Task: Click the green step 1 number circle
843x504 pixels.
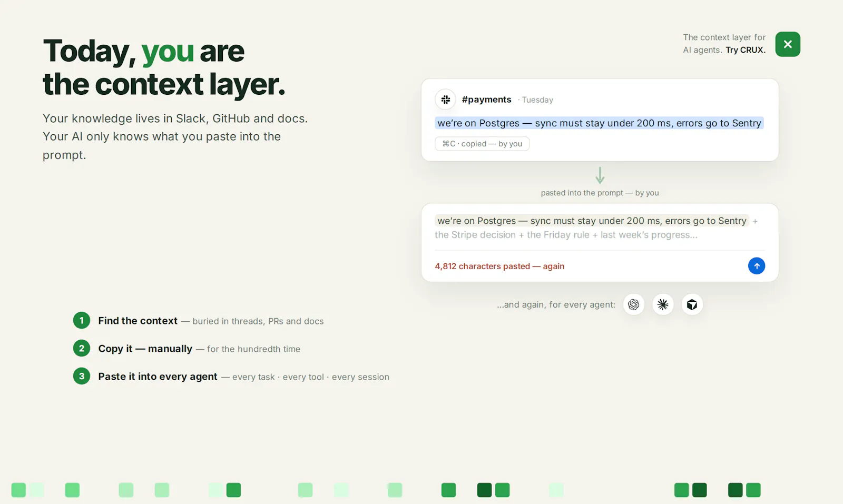Action: click(x=82, y=320)
